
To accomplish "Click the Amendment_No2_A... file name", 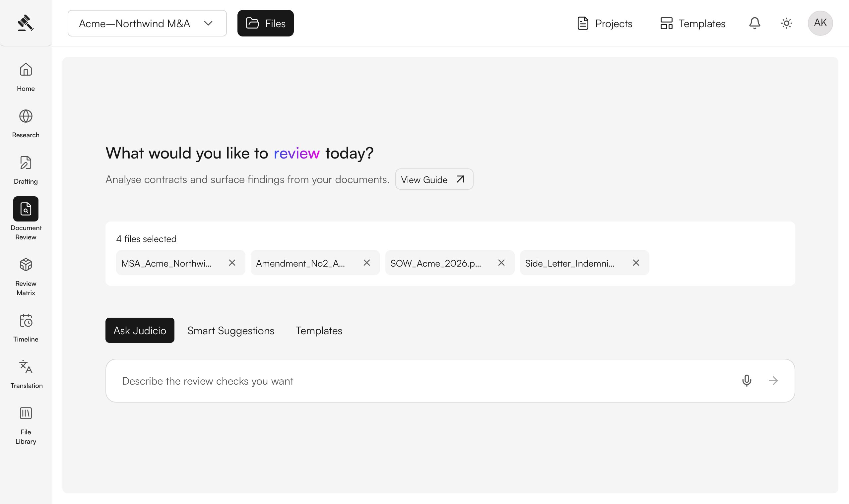I will [300, 264].
